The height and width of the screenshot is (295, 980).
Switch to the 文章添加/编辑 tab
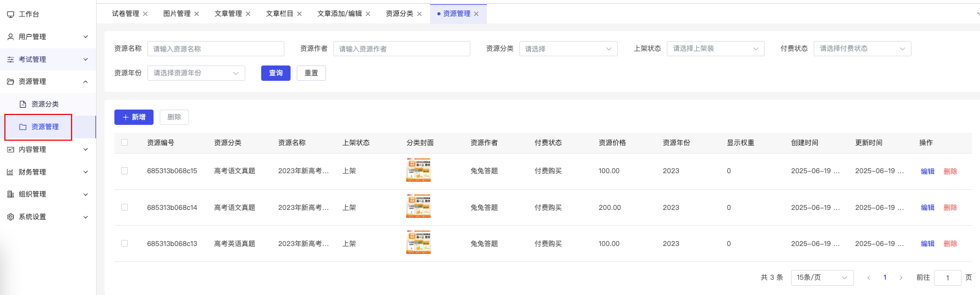[340, 13]
